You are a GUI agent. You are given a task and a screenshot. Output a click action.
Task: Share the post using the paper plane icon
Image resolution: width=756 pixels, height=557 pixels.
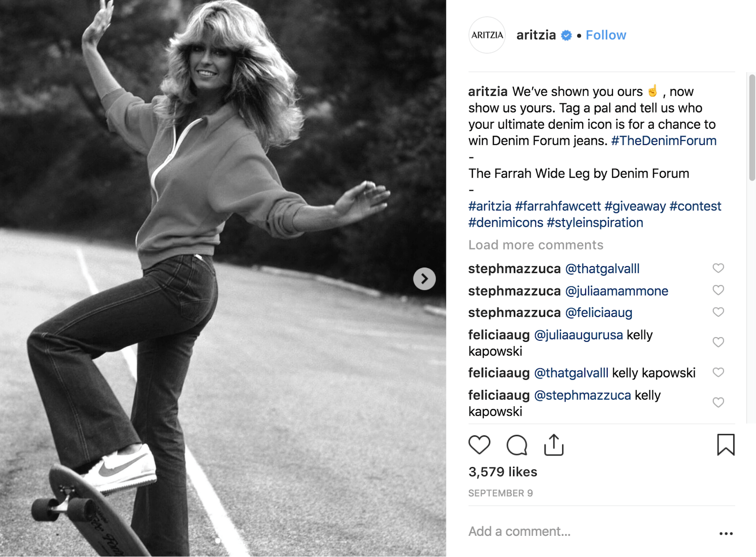click(554, 445)
